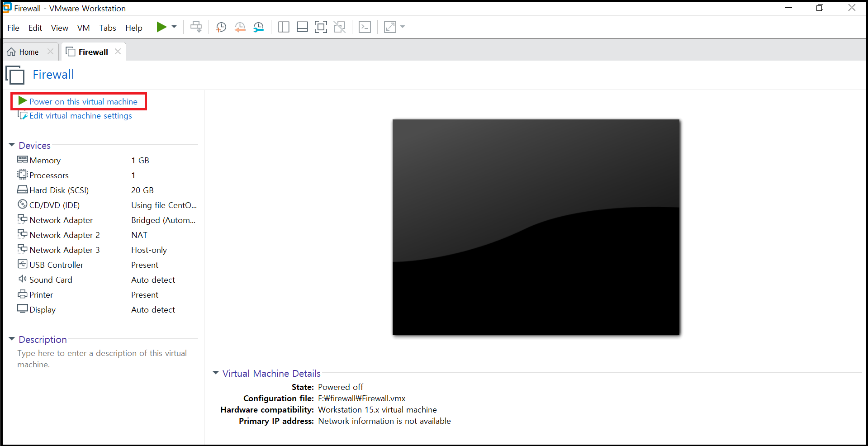Image resolution: width=868 pixels, height=446 pixels.
Task: Click the configuration file path E:\firewall\Firewall.vmx
Action: (x=362, y=399)
